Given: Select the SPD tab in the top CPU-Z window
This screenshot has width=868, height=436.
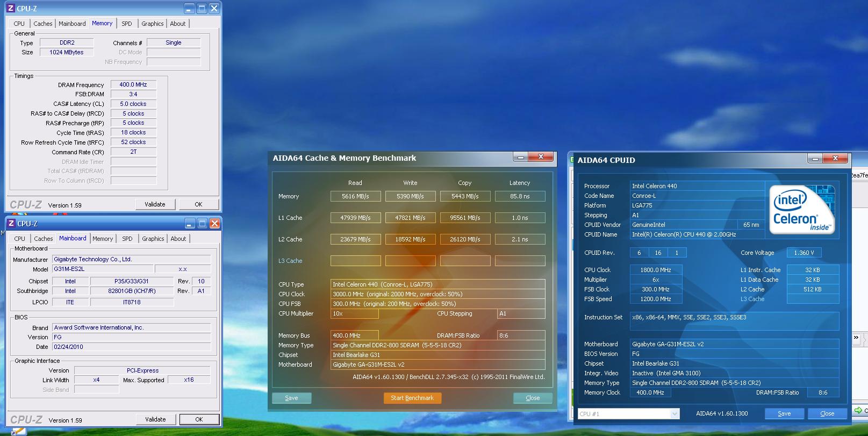Looking at the screenshot, I should pyautogui.click(x=127, y=24).
